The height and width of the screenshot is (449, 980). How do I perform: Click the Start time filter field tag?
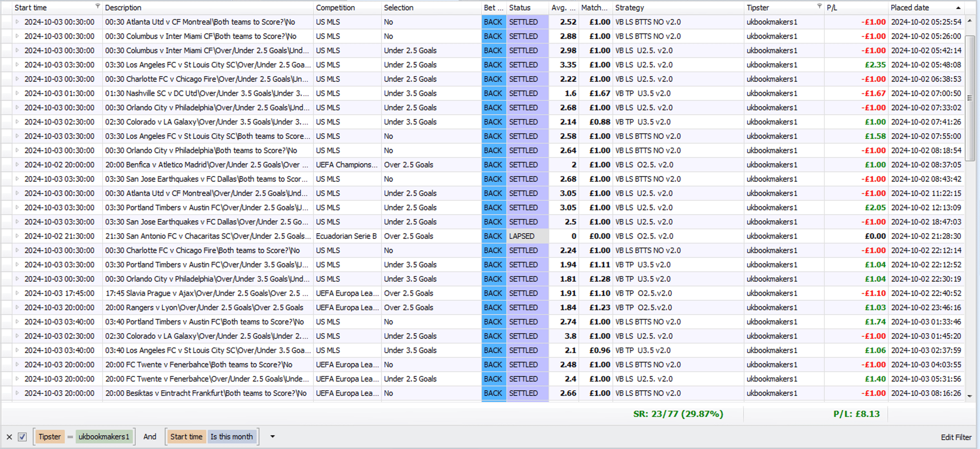186,437
